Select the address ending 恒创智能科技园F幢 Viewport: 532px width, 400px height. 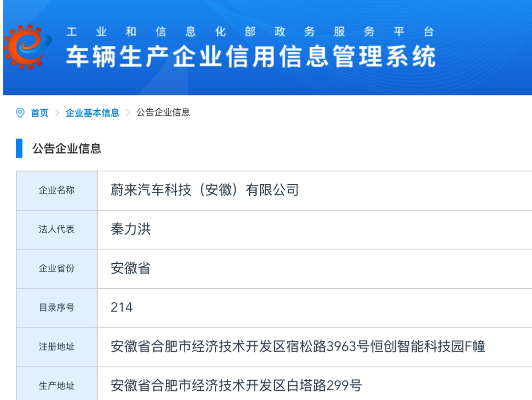pyautogui.click(x=298, y=346)
